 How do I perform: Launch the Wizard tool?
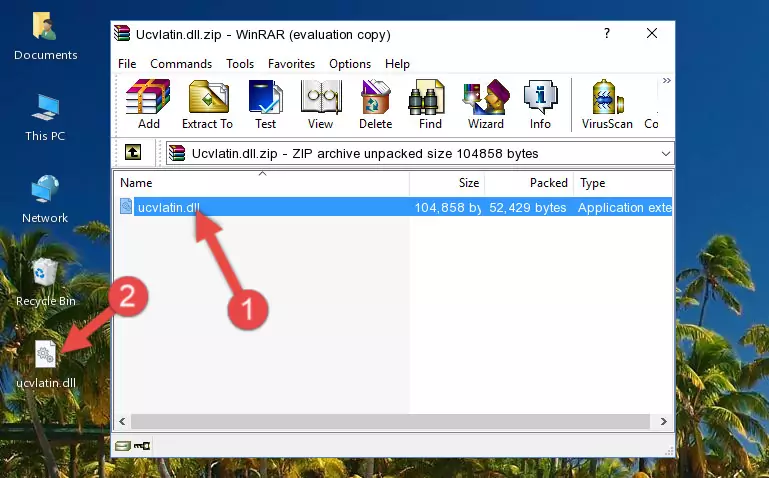pyautogui.click(x=486, y=104)
